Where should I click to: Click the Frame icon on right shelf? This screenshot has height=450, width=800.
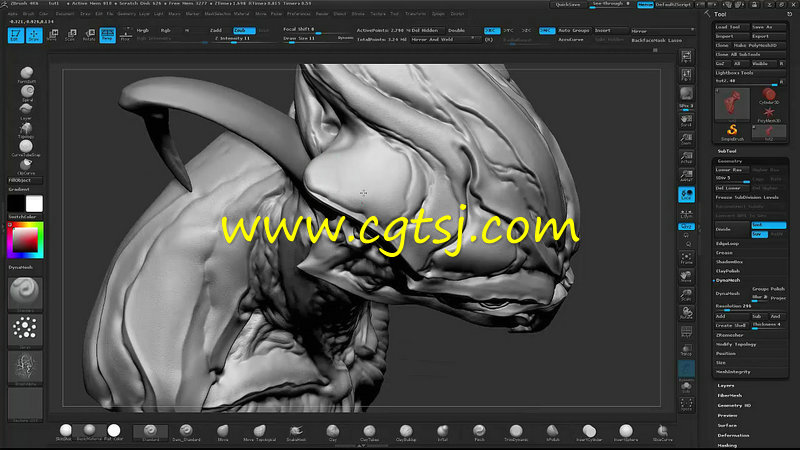686,259
